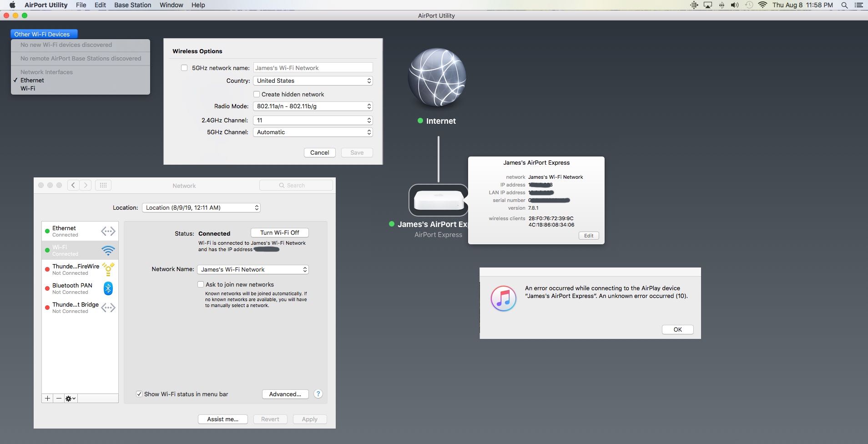Screen dimensions: 868x444
Task: Open the Country dropdown
Action: point(313,81)
